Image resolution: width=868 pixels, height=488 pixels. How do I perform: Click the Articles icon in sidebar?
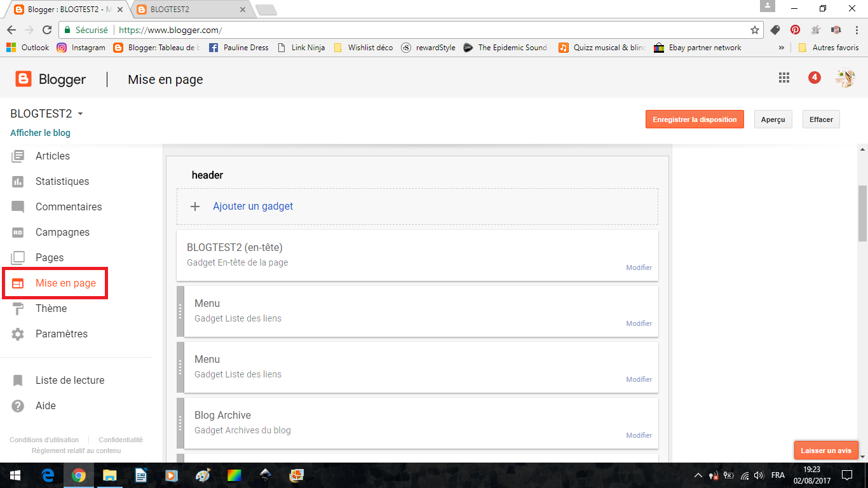point(18,156)
